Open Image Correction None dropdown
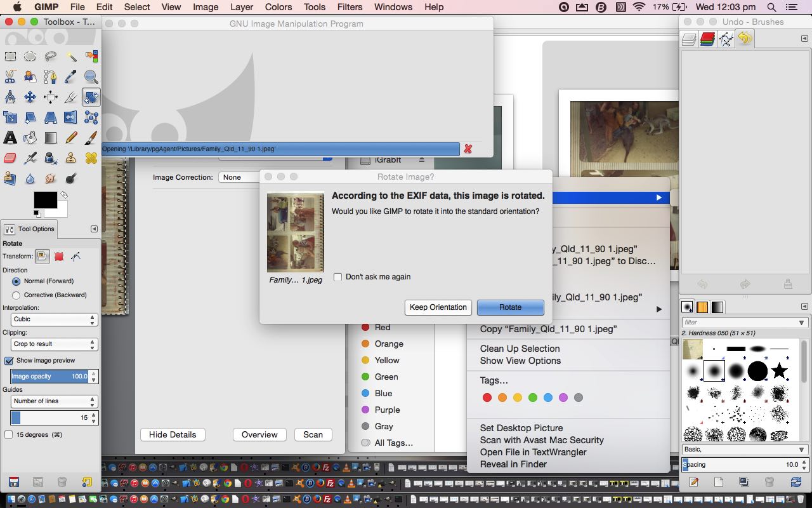The height and width of the screenshot is (508, 812). coord(239,177)
